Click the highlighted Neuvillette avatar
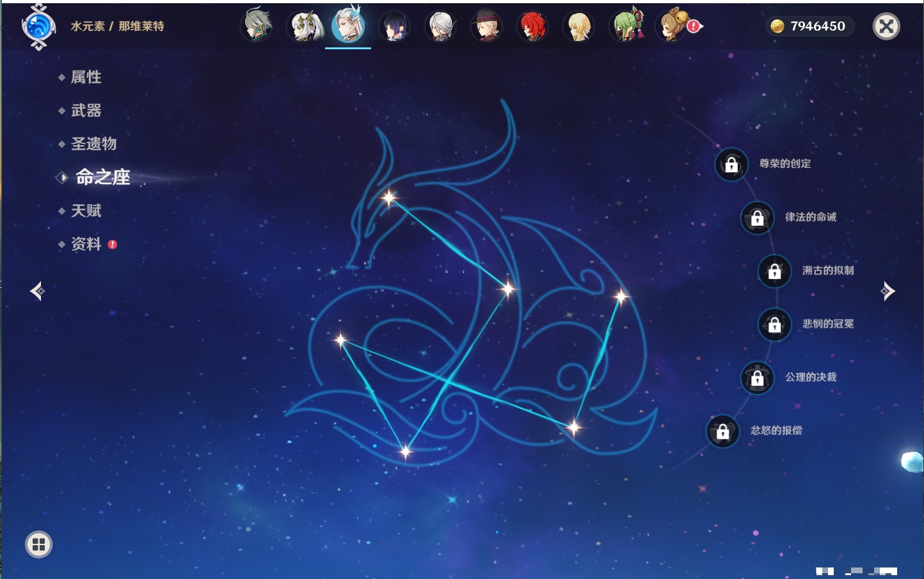The image size is (924, 579). click(348, 24)
